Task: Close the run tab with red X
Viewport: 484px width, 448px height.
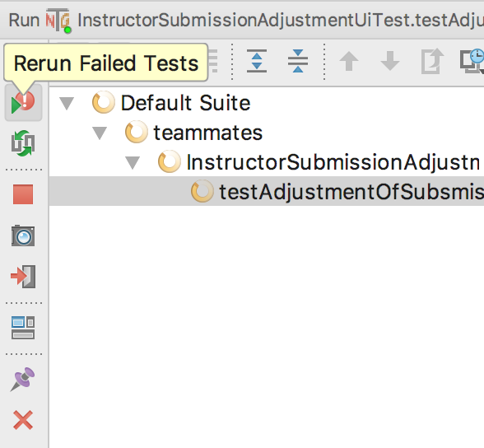Action: (23, 420)
